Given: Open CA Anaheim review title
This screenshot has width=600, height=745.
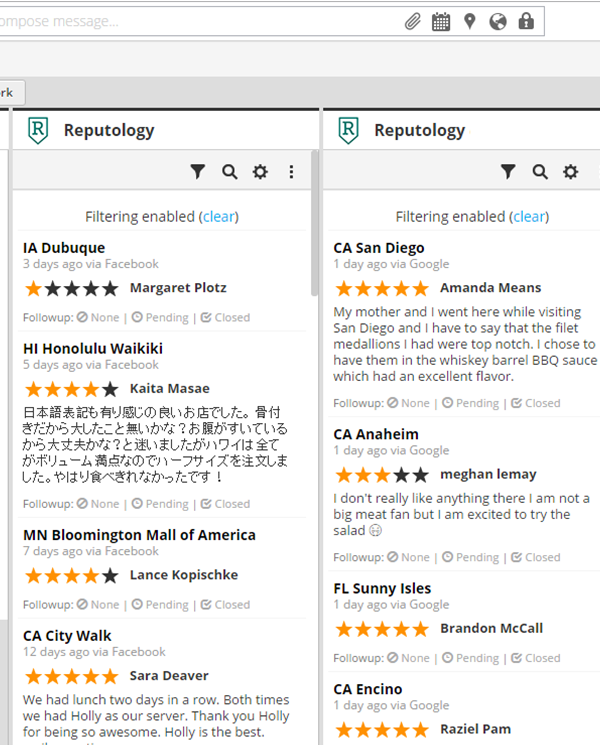Looking at the screenshot, I should tap(376, 434).
